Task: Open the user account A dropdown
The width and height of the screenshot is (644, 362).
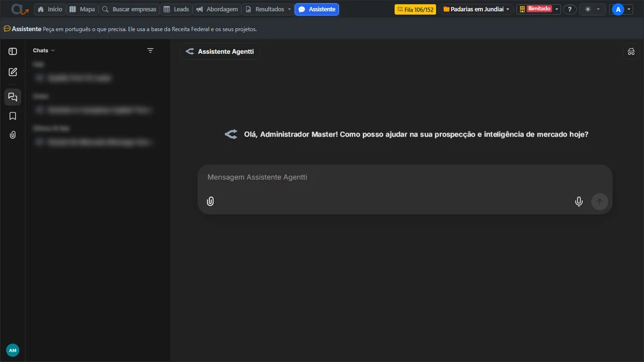Action: tap(621, 9)
